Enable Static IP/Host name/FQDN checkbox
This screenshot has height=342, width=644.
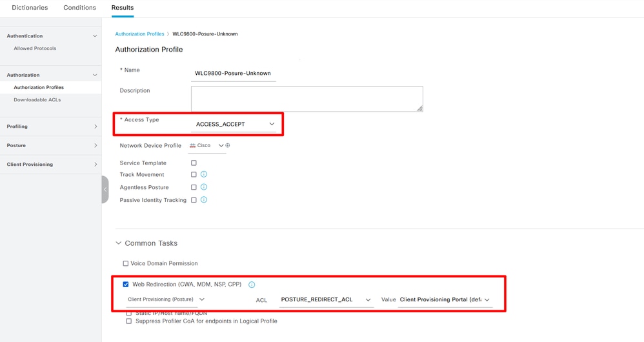(x=129, y=313)
